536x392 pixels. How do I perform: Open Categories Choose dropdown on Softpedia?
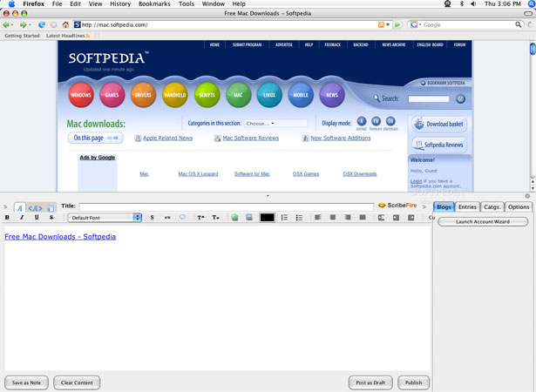(275, 124)
